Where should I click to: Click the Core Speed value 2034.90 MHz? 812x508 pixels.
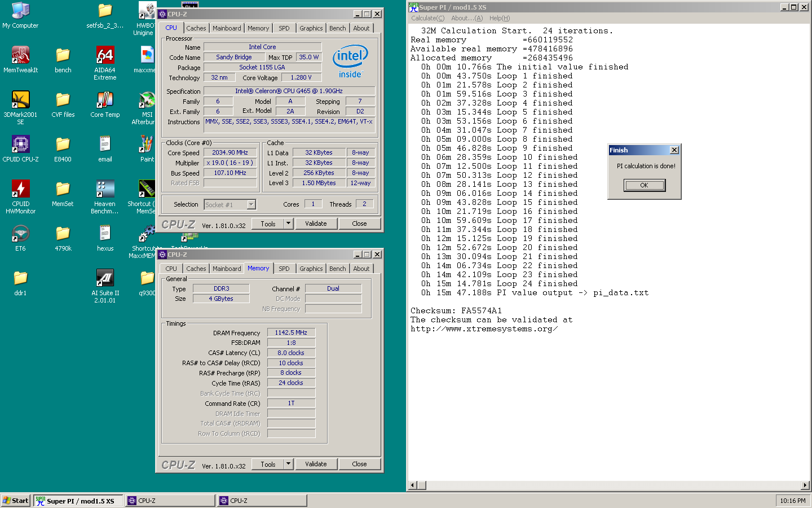click(x=230, y=152)
